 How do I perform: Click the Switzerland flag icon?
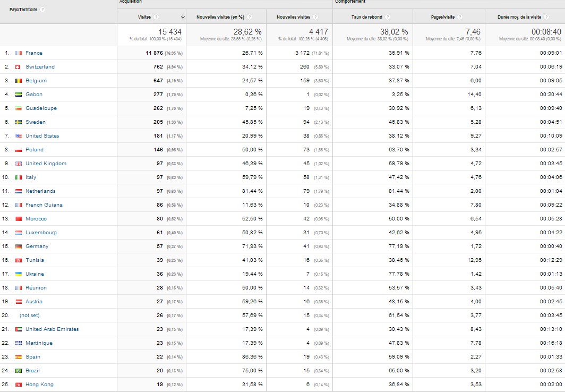(x=18, y=67)
